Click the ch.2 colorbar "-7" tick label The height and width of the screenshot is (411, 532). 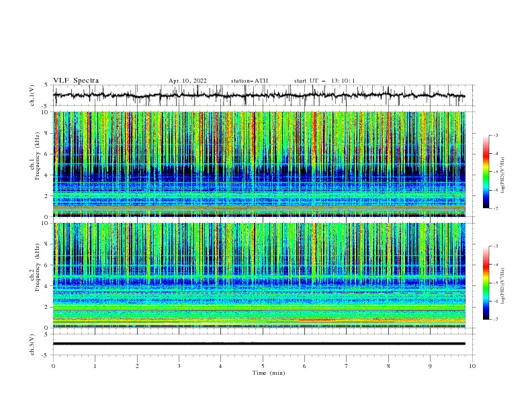point(495,319)
